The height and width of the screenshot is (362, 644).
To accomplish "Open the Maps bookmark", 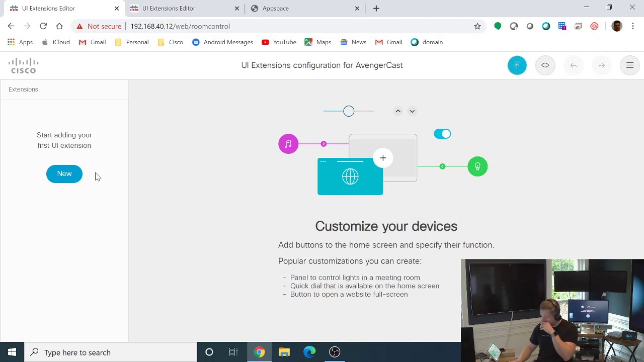I will [318, 42].
